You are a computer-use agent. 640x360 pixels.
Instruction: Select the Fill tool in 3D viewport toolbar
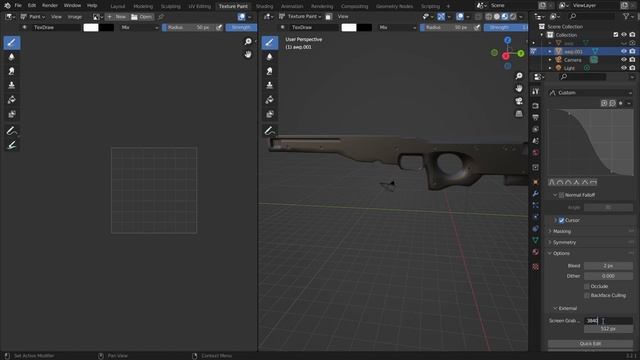coord(270,100)
